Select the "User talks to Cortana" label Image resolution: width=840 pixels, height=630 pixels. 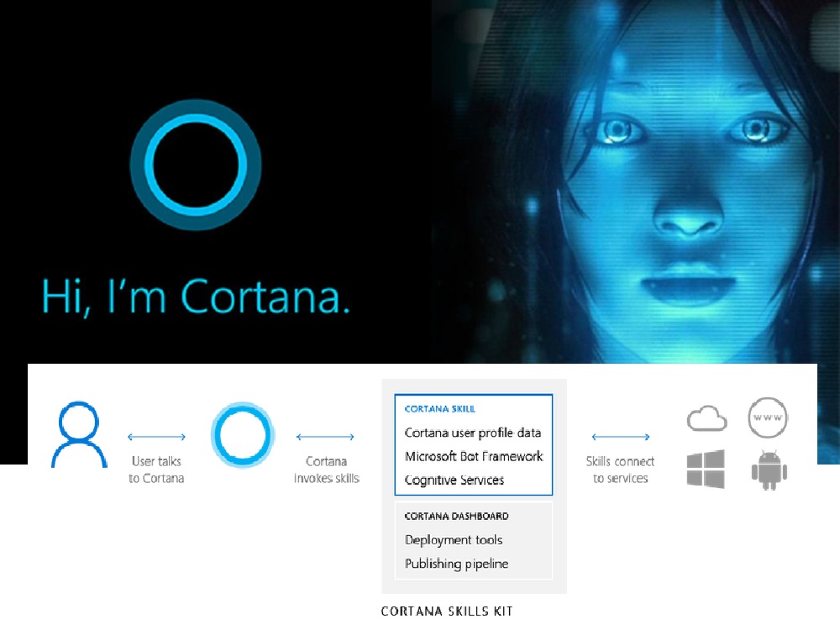coord(156,470)
